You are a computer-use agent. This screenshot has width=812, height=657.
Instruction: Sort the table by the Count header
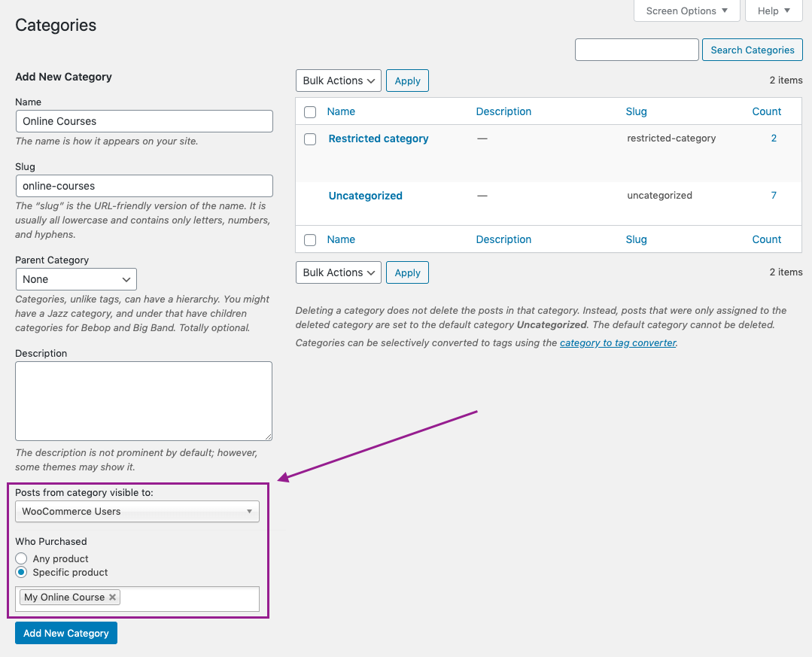click(766, 111)
